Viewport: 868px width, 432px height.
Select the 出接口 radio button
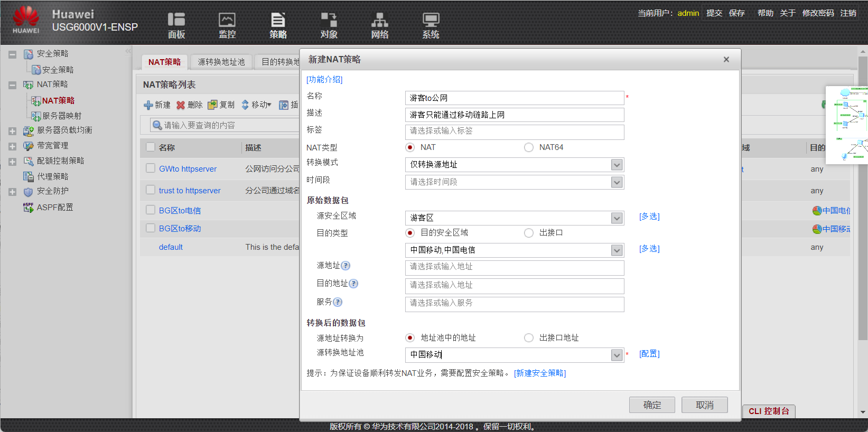pyautogui.click(x=529, y=233)
